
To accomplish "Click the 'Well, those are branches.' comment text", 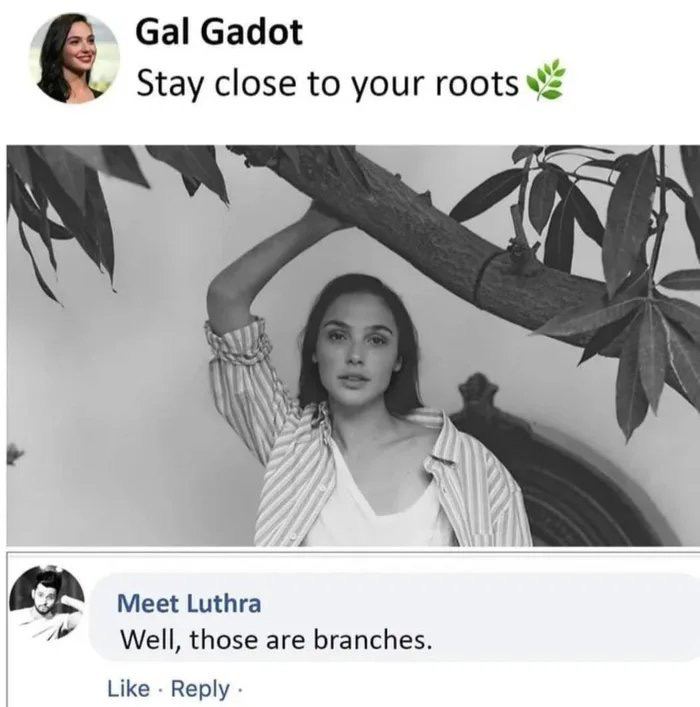I will pyautogui.click(x=276, y=639).
